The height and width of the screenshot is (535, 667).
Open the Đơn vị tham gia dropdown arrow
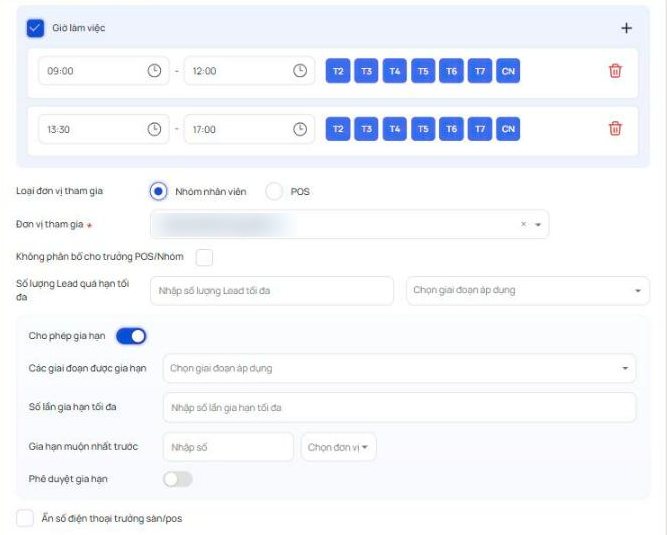538,225
